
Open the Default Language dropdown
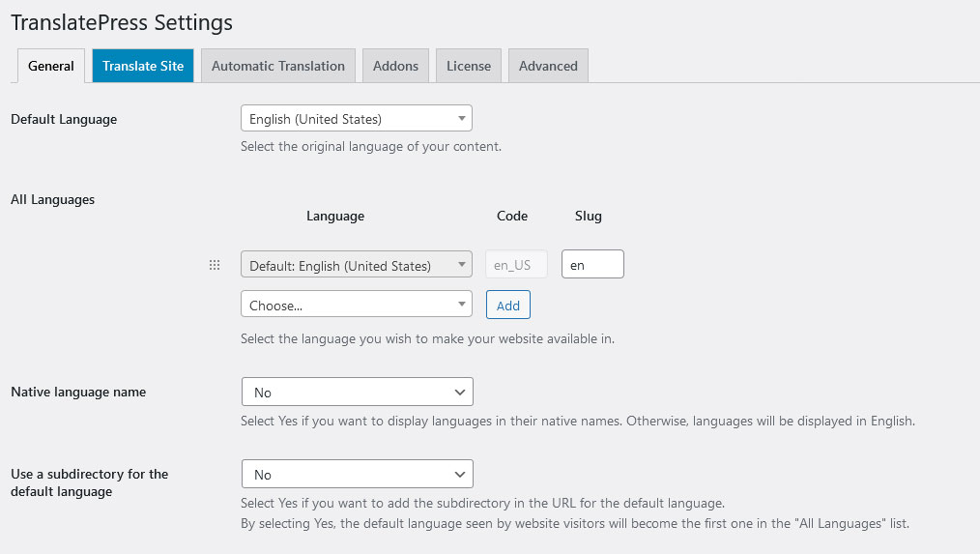tap(357, 118)
